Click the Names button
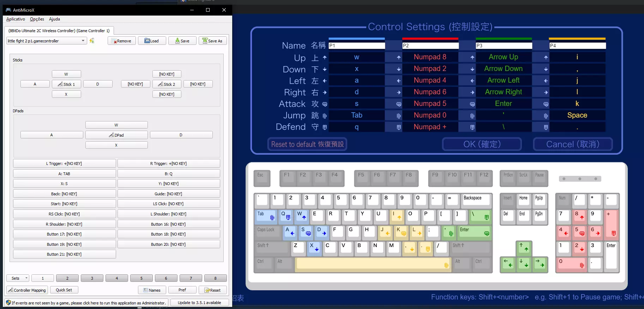The image size is (644, 309). pos(152,290)
